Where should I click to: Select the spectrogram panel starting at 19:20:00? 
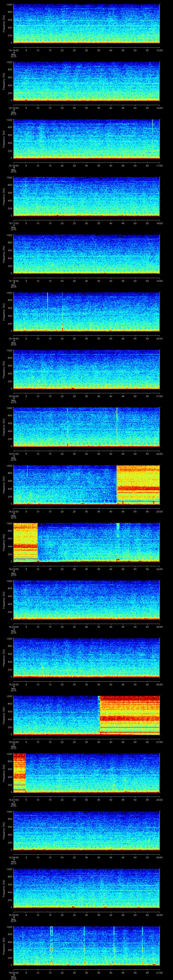[x=86, y=369]
